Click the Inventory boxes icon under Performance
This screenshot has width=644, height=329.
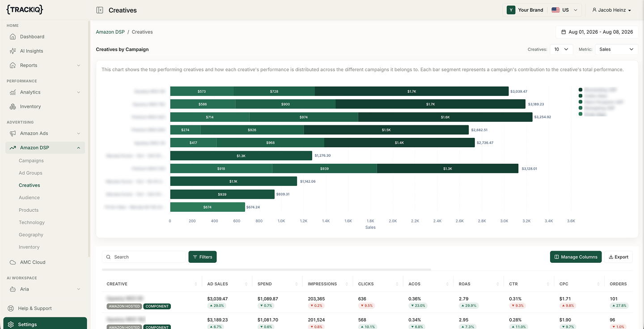(13, 107)
